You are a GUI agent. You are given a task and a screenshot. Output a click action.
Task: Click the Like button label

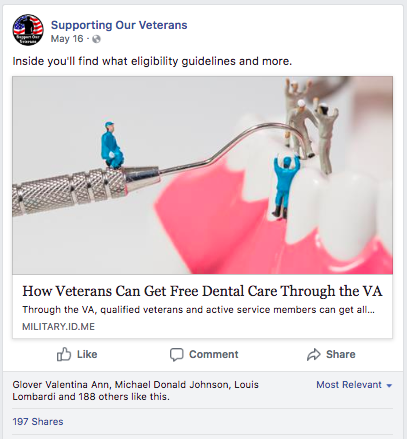(x=87, y=354)
